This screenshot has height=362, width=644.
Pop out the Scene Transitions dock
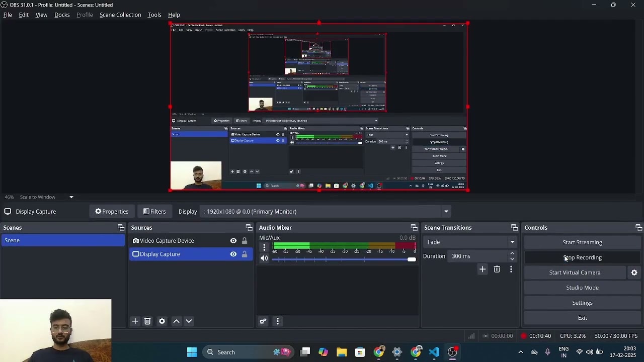pos(514,228)
